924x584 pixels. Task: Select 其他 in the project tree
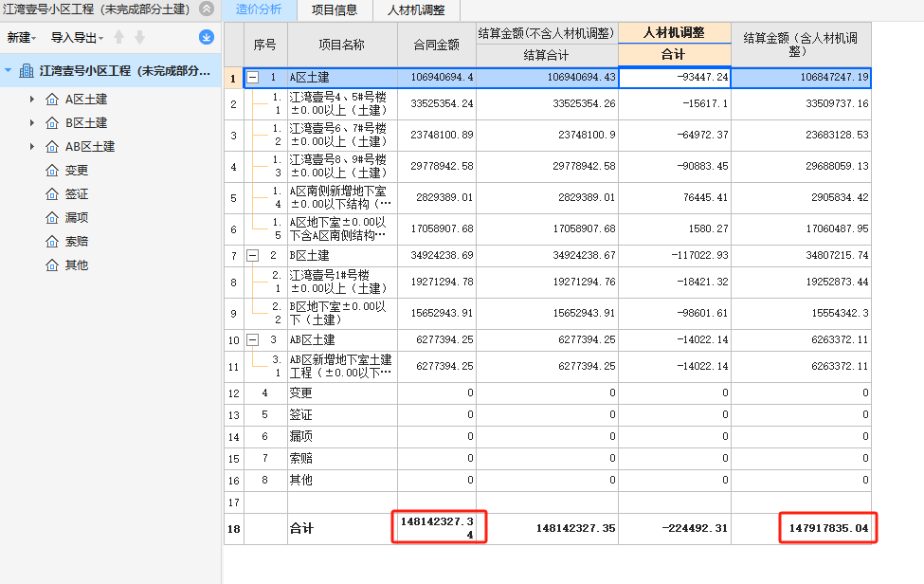point(77,265)
